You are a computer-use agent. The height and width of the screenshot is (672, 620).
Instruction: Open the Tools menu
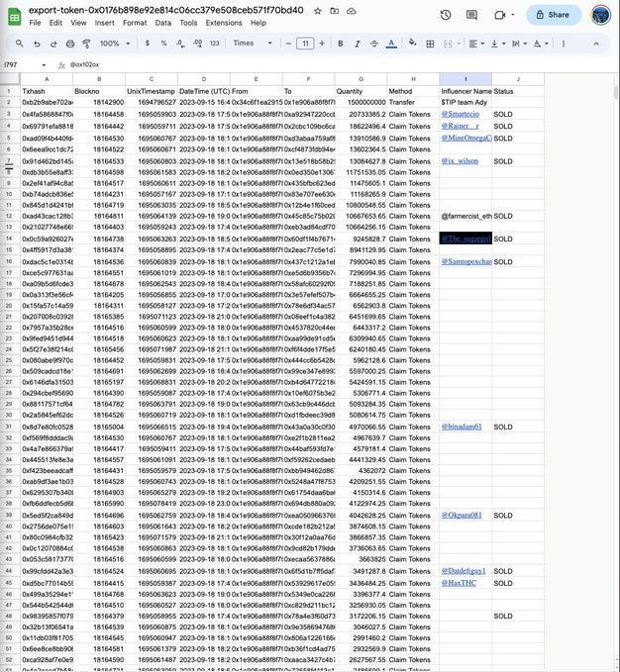(188, 23)
